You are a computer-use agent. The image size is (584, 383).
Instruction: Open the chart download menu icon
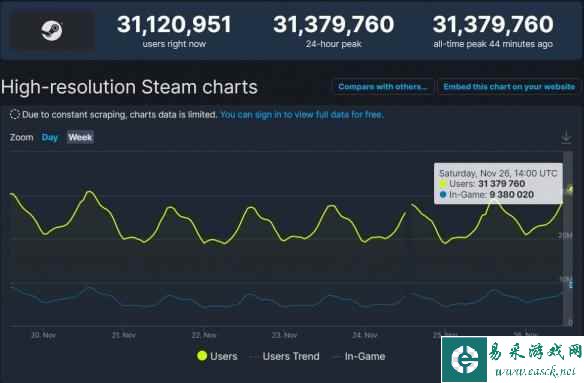(566, 137)
